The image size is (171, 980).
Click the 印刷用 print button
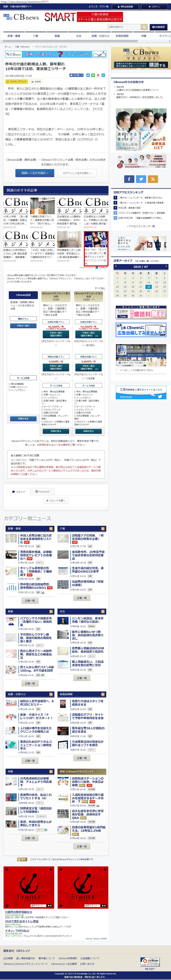click(x=36, y=81)
